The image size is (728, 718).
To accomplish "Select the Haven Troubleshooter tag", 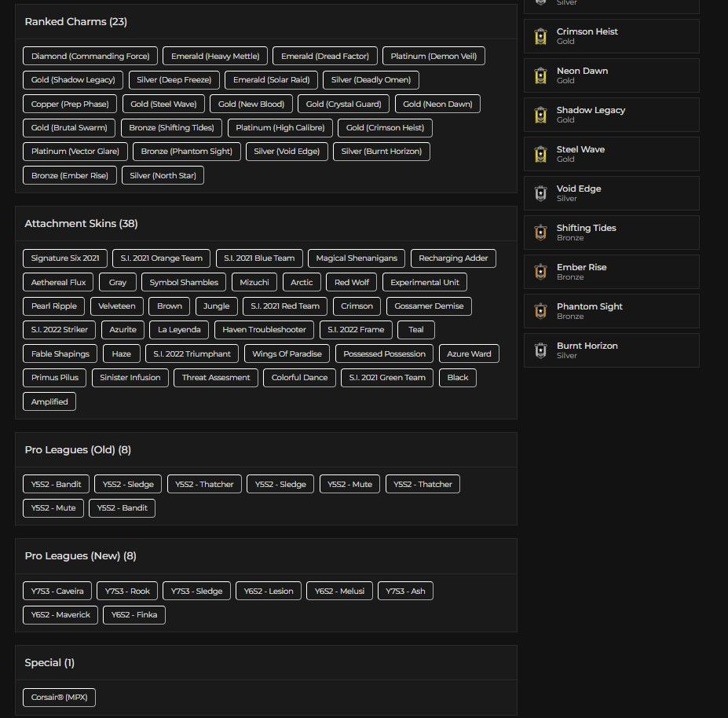I will coord(264,330).
